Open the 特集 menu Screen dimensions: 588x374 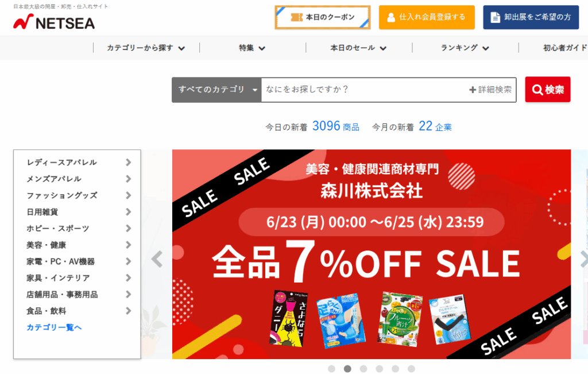click(x=253, y=48)
